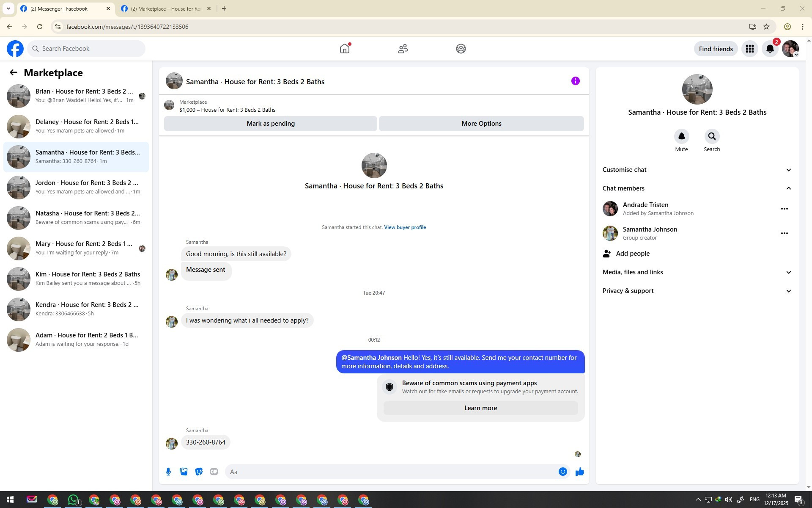Open Brian House for Rent conversation
Image resolution: width=812 pixels, height=508 pixels.
click(76, 96)
